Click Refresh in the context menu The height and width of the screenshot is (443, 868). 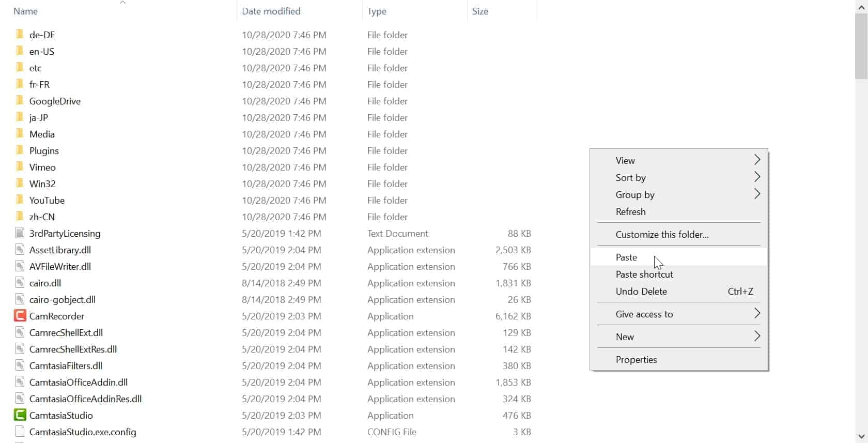tap(630, 212)
